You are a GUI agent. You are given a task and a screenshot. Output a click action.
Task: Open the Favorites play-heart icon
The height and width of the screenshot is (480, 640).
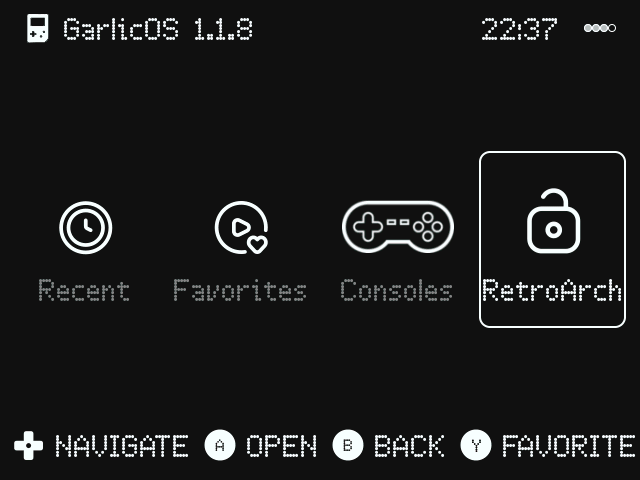click(242, 227)
